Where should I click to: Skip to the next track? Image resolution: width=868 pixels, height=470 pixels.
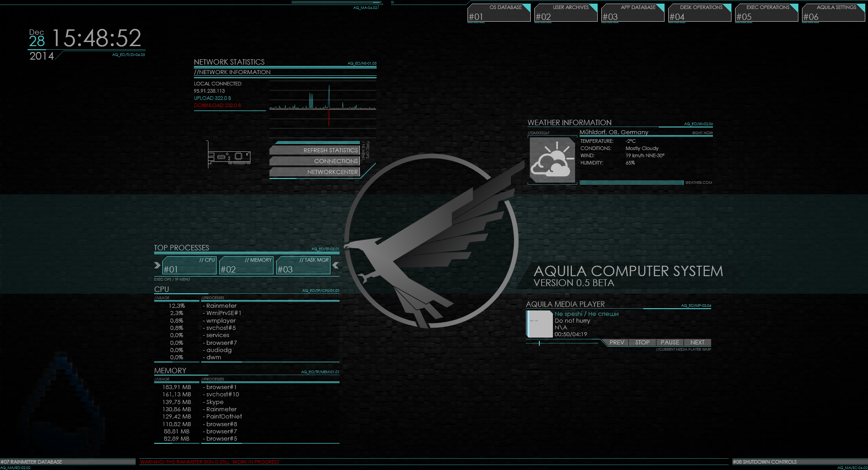point(697,343)
